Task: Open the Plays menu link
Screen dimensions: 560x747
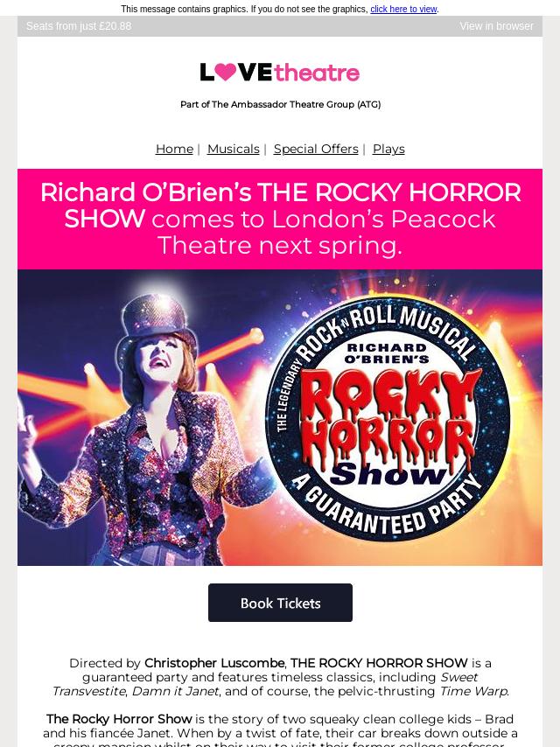Action: 388,149
